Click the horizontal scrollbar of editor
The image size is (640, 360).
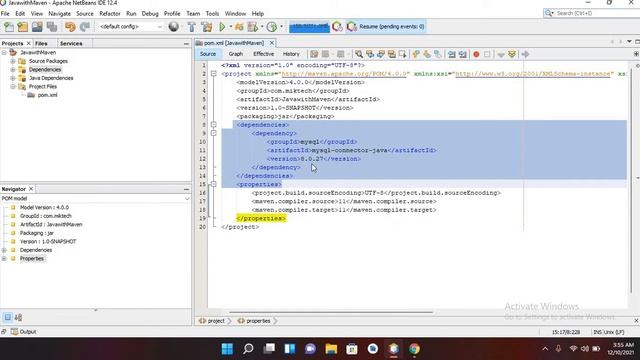(x=331, y=313)
